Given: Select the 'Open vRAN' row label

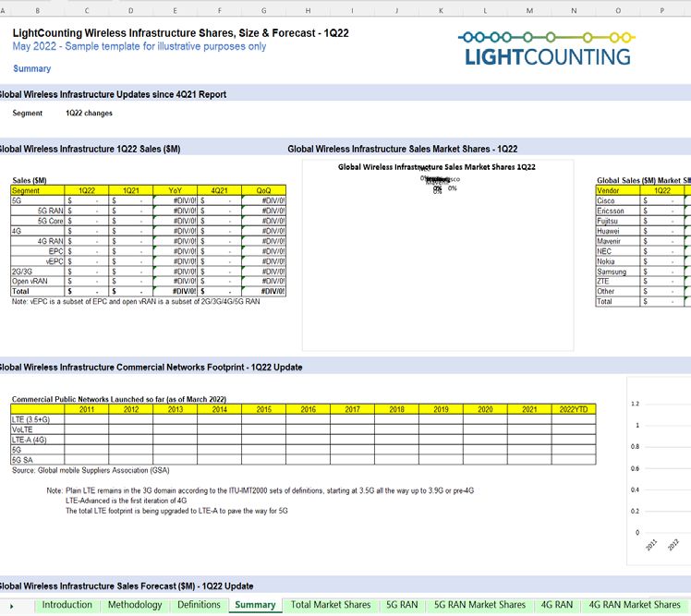Looking at the screenshot, I should (x=38, y=281).
